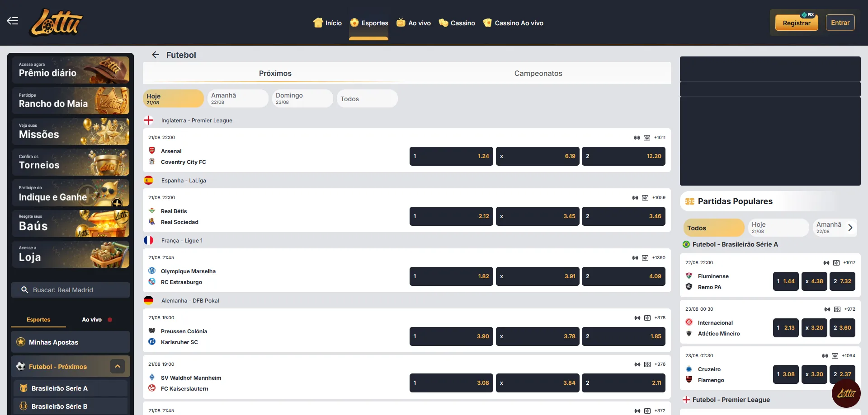Open +376 markets for SV Waldhof Mannheim match

pos(660,364)
